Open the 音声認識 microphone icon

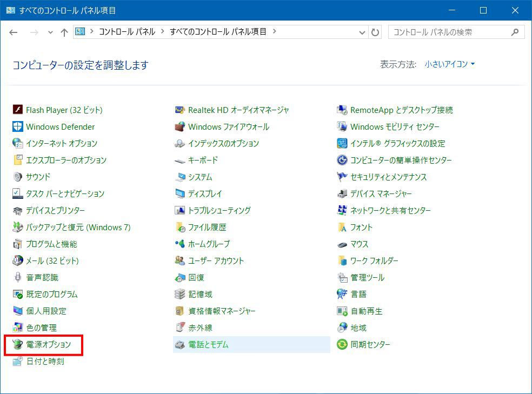[18, 277]
